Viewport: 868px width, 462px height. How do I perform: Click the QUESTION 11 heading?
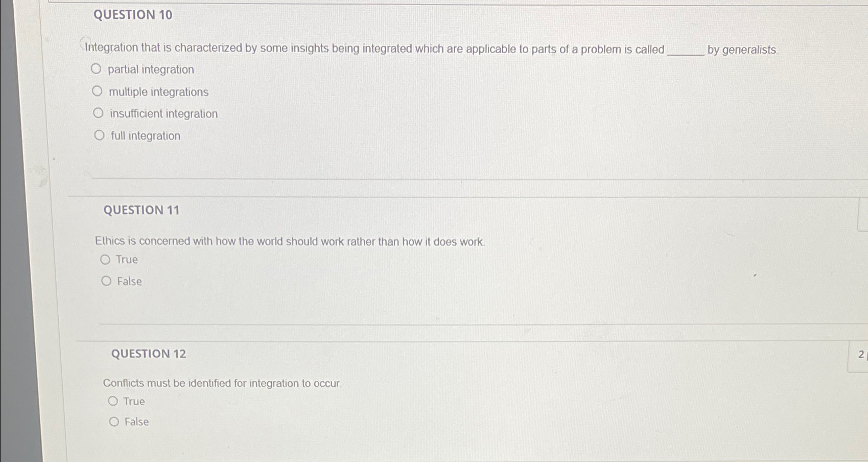[x=142, y=210]
